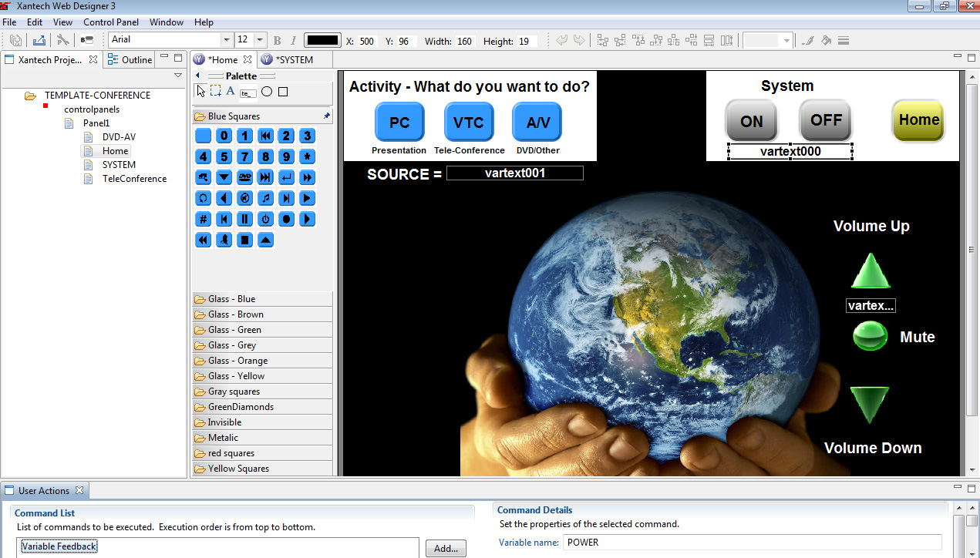
Task: Click the Add... command button
Action: (446, 548)
